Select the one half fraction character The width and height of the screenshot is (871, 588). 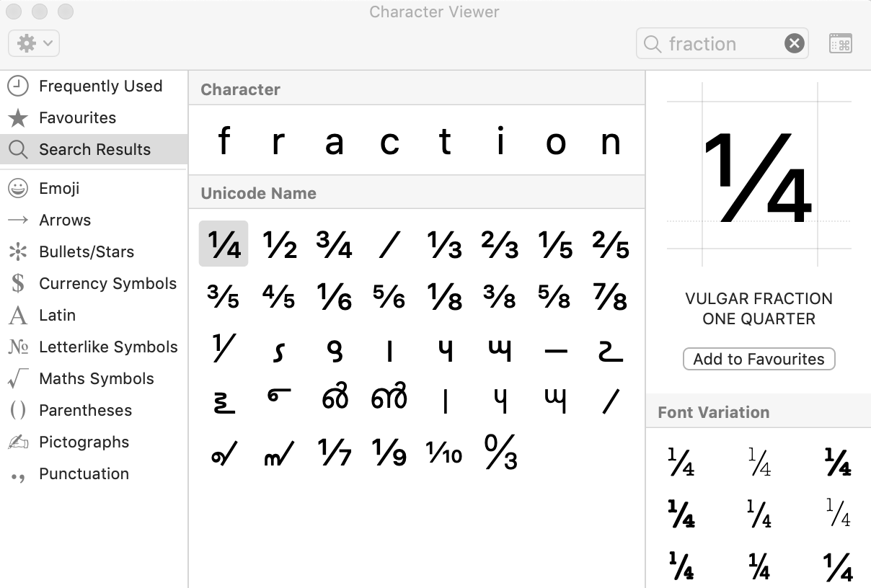pos(279,245)
